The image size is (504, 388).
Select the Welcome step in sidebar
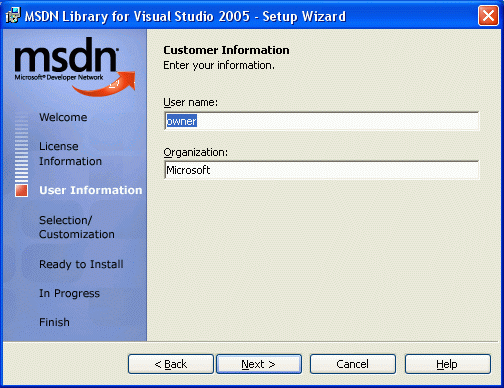(x=63, y=117)
